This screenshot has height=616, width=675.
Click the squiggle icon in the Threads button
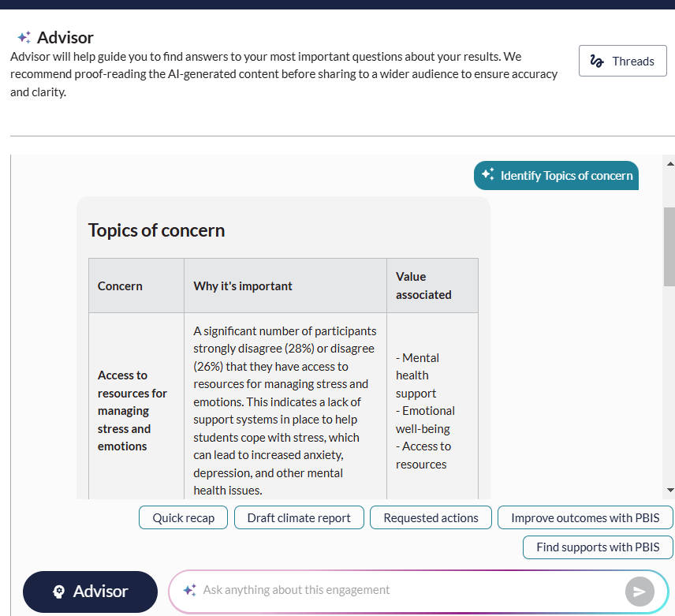point(598,62)
